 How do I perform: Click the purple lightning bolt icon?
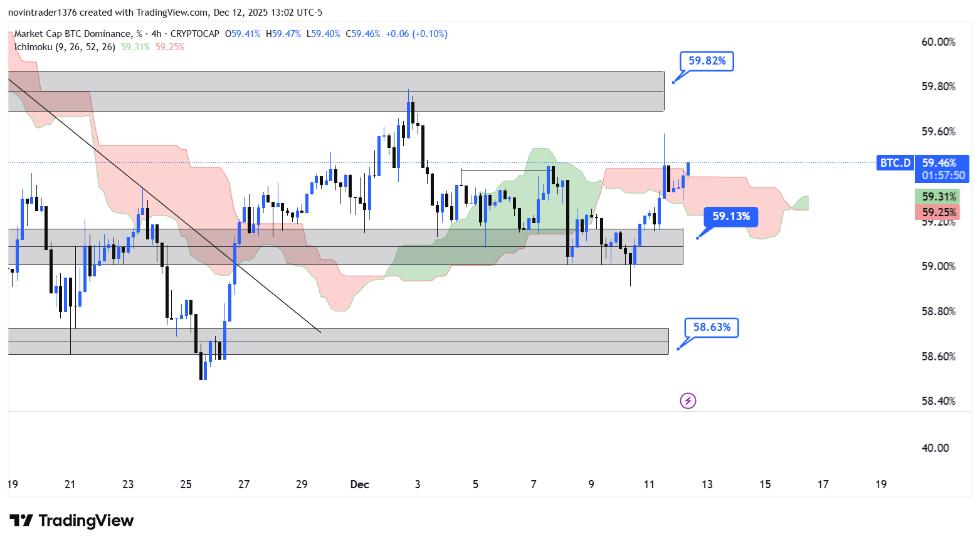click(x=688, y=400)
